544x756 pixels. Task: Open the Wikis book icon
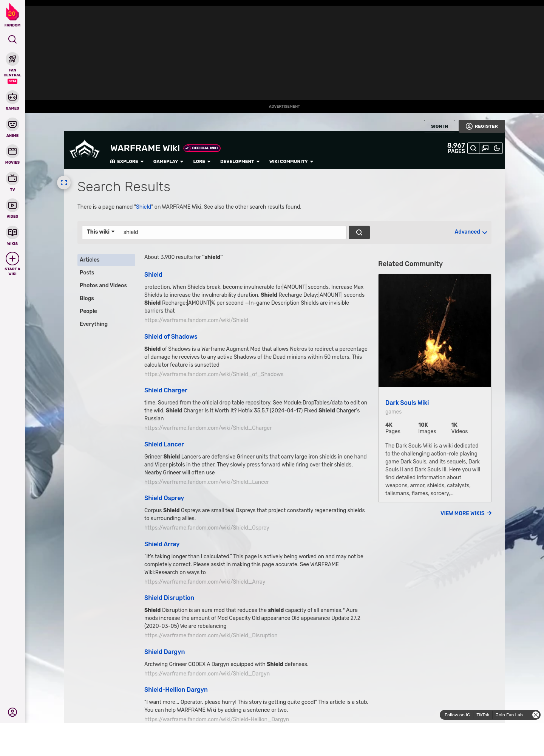[x=12, y=232]
